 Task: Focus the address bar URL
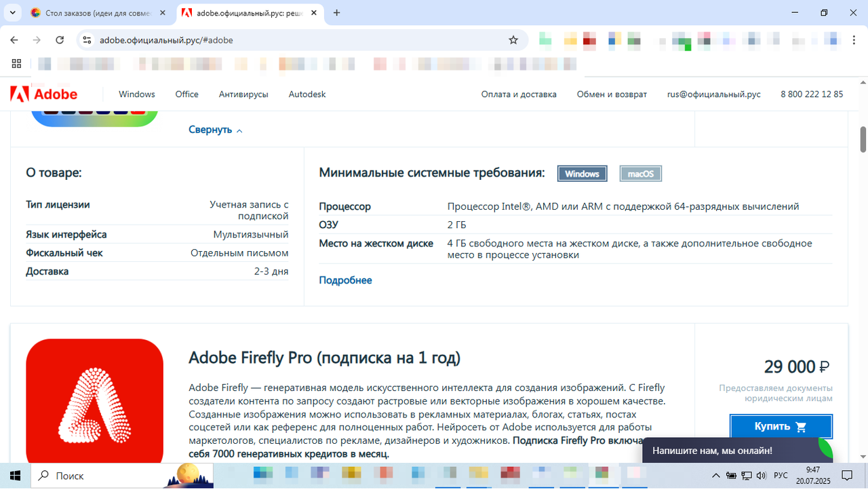166,40
